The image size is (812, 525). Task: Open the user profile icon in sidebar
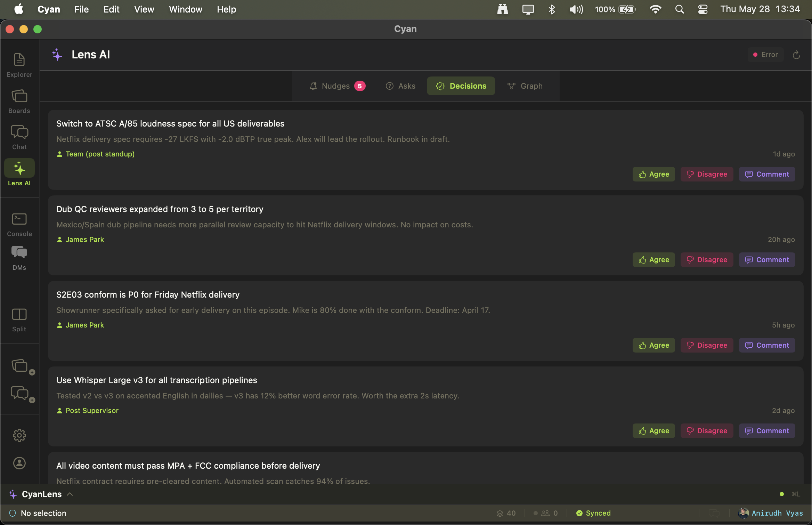click(19, 463)
